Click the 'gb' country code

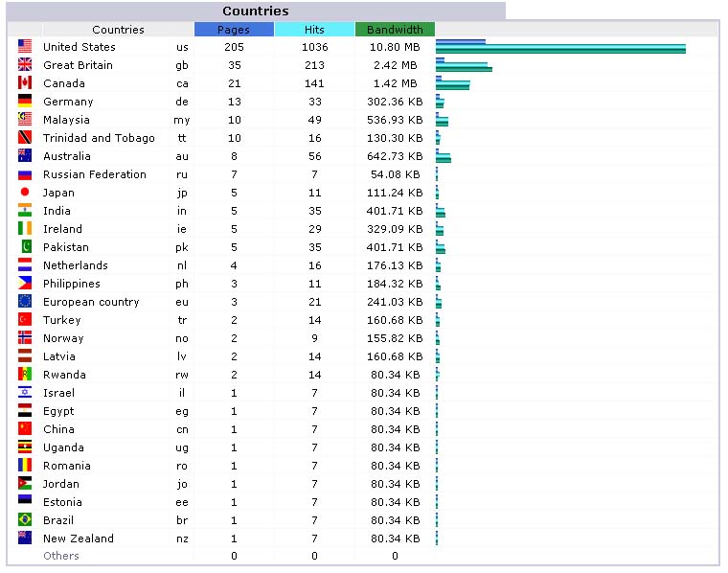coord(182,65)
